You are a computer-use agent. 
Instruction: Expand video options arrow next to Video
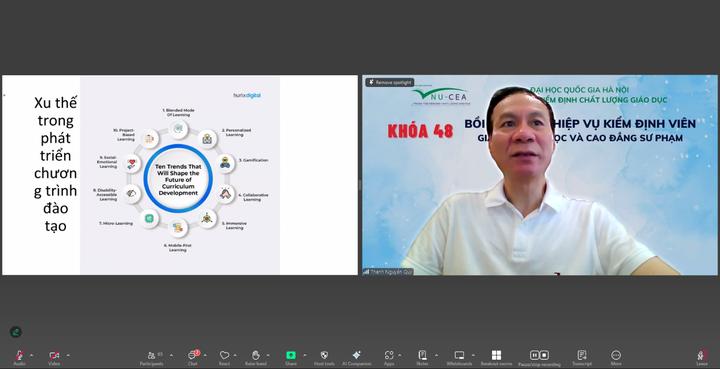68,355
